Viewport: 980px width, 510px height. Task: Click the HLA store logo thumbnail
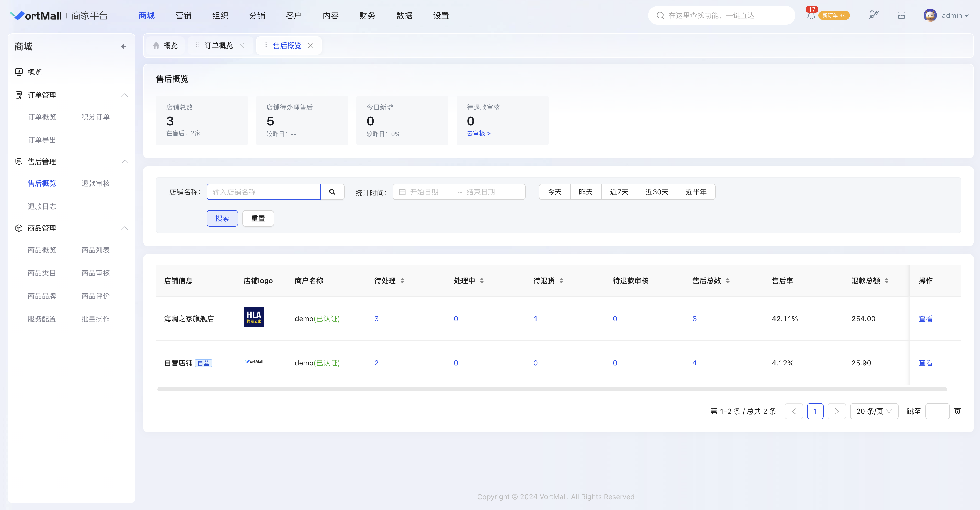(254, 317)
